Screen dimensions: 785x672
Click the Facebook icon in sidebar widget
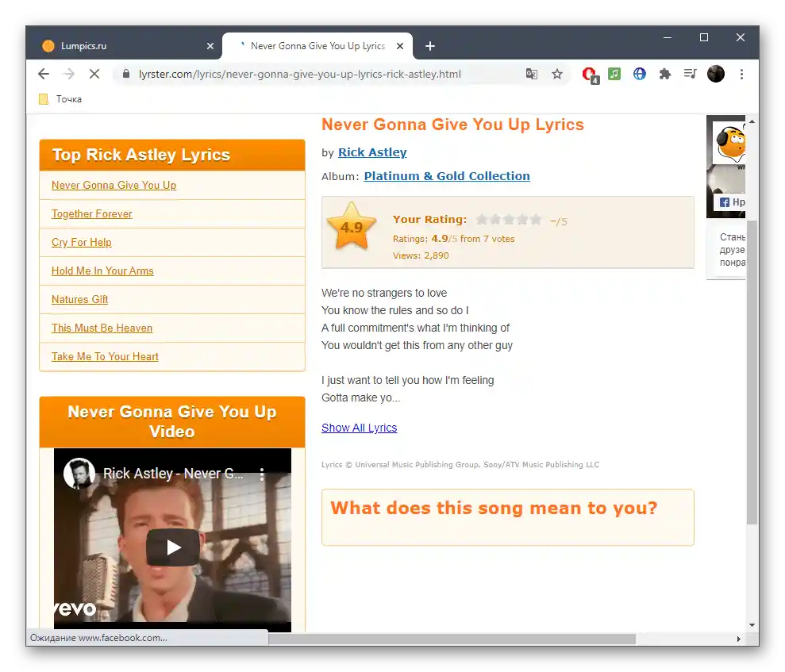pos(725,202)
